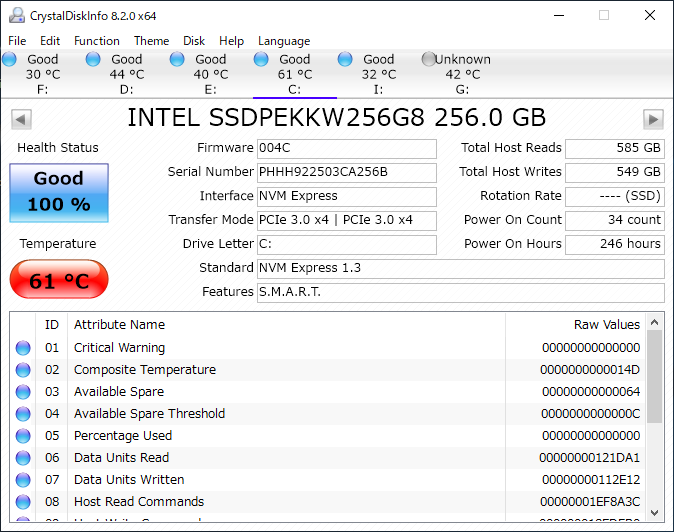Minimize the CrystalDiskInfo window
Image resolution: width=674 pixels, height=532 pixels.
[x=558, y=15]
